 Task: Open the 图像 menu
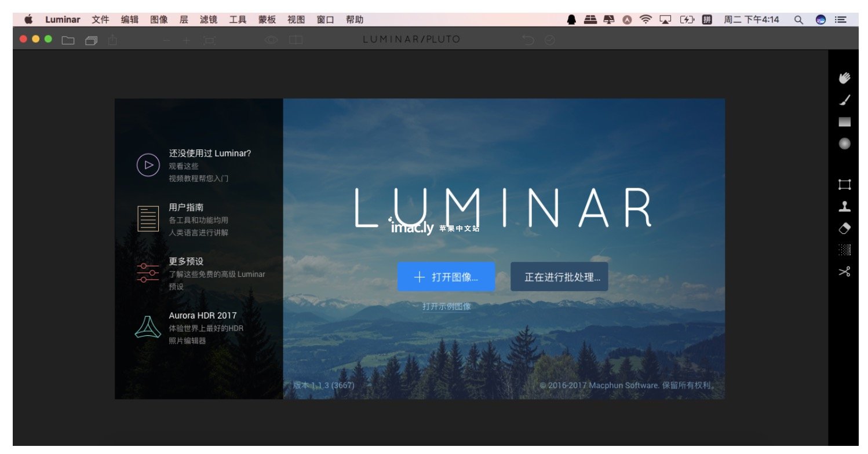click(x=159, y=19)
